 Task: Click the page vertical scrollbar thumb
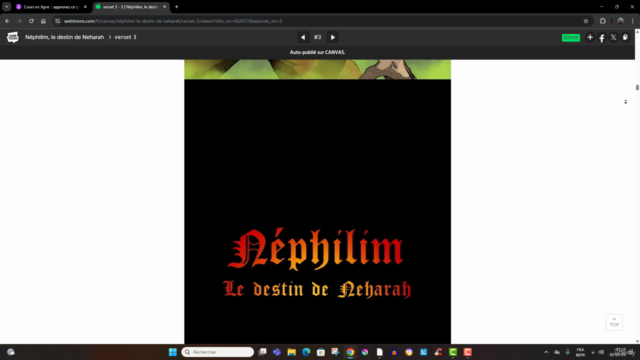point(637,87)
